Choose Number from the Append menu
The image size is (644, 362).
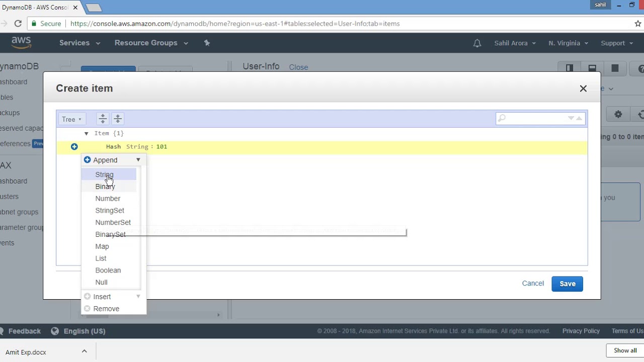point(109,199)
